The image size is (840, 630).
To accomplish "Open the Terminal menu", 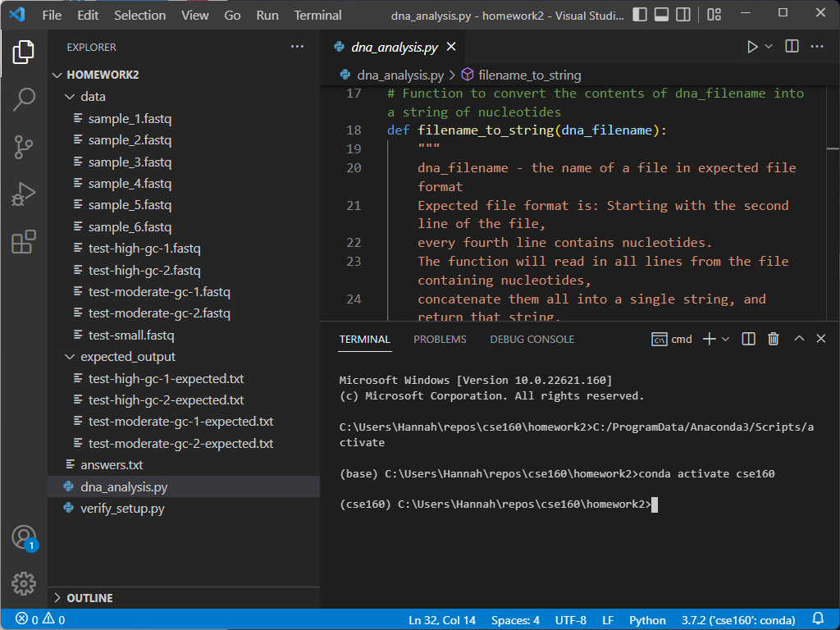I will [x=317, y=15].
